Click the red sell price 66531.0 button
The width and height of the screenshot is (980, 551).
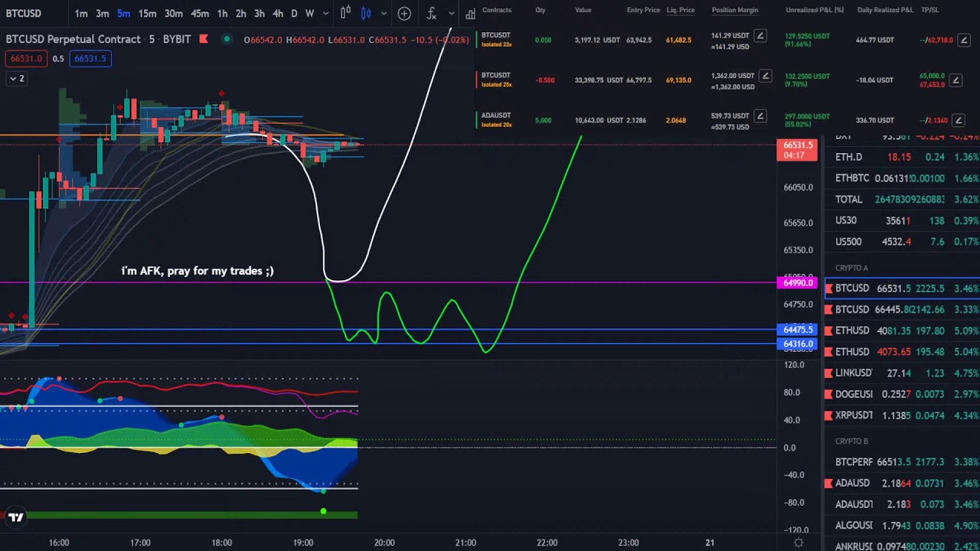pyautogui.click(x=25, y=59)
